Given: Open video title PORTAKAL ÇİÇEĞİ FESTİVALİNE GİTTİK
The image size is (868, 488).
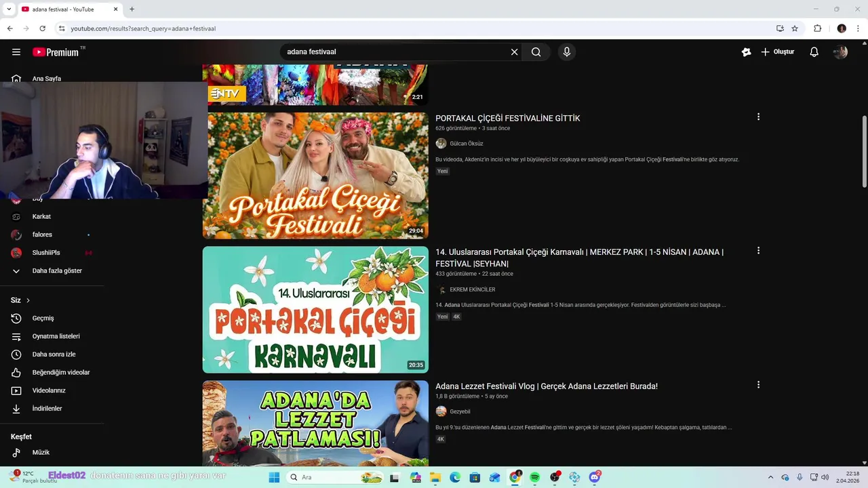Looking at the screenshot, I should (508, 118).
